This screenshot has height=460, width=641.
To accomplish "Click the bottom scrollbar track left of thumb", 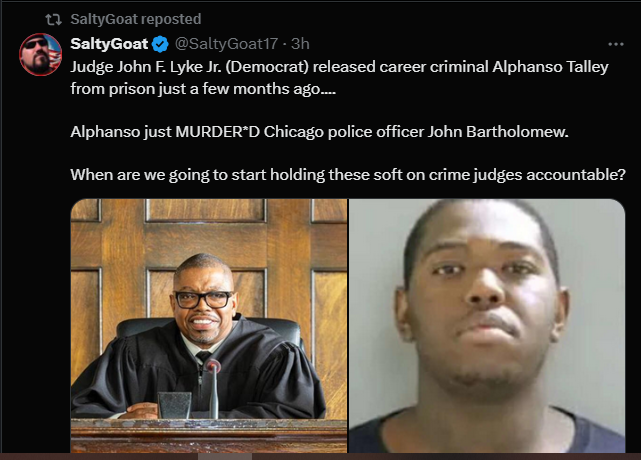I will 99,456.
